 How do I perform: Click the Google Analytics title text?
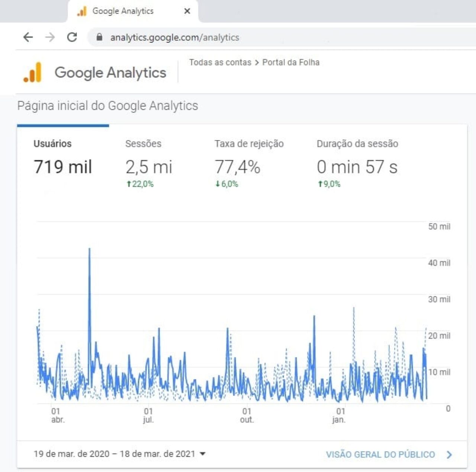[x=110, y=73]
